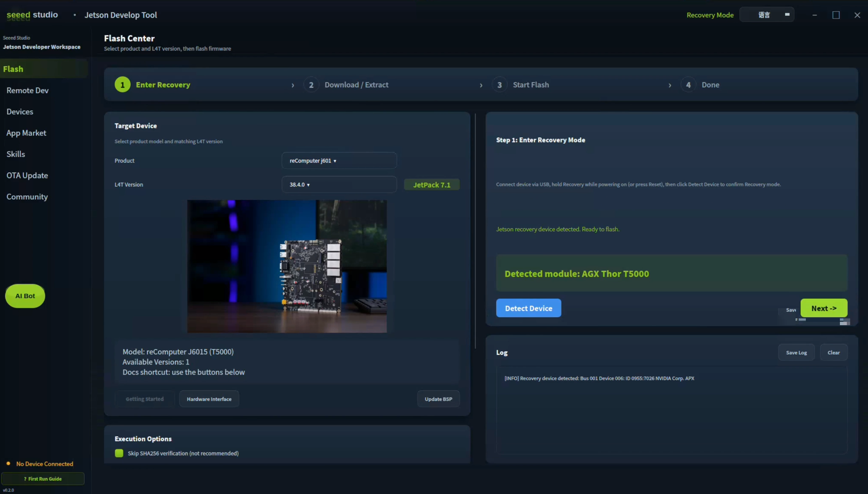Click the log entry about recovery device
This screenshot has width=868, height=494.
click(599, 378)
